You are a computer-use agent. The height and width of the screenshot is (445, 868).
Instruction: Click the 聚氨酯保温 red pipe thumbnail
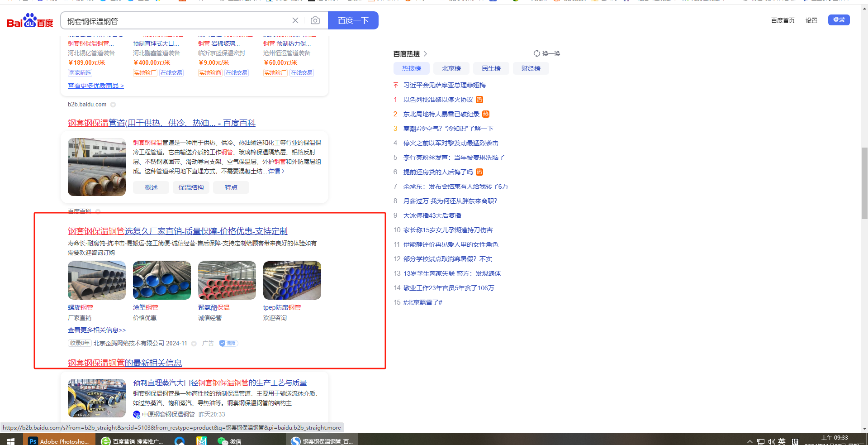227,280
